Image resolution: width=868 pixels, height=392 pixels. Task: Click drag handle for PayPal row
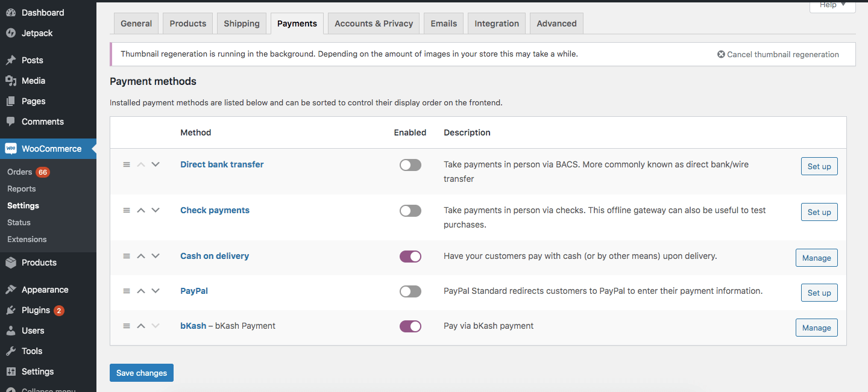point(127,291)
